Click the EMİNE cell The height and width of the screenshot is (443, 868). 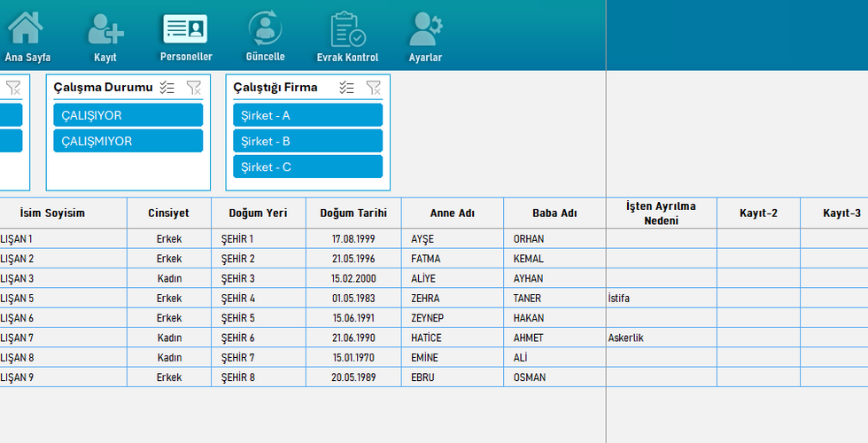pos(453,358)
